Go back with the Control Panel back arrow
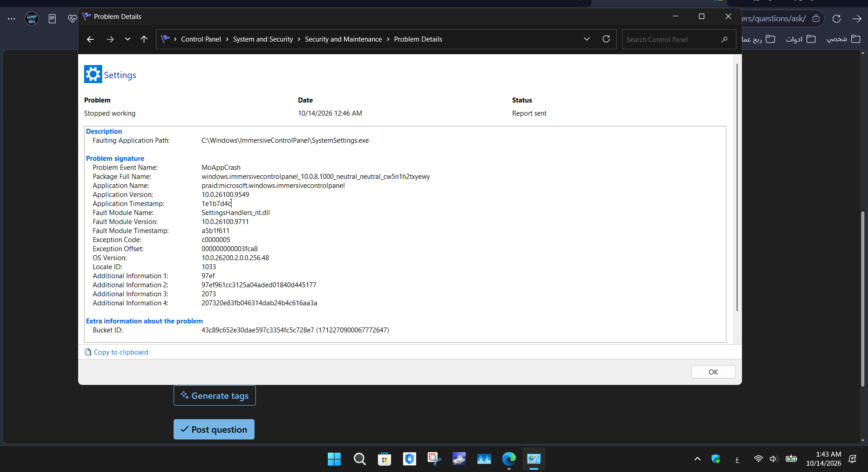The image size is (868, 472). 90,39
